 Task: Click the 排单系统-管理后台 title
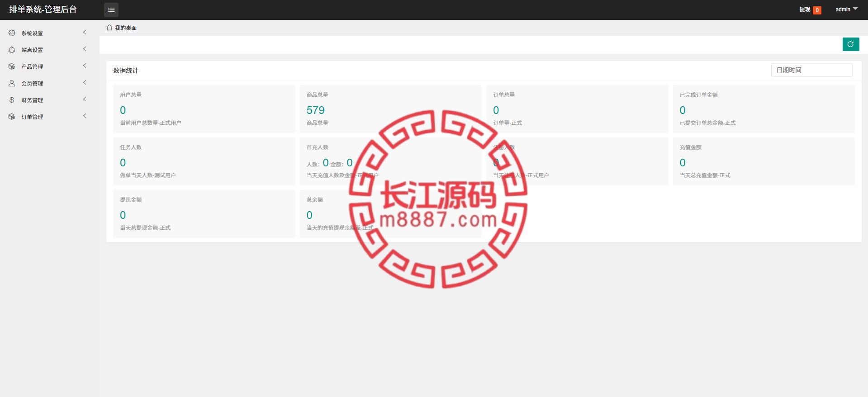click(43, 9)
